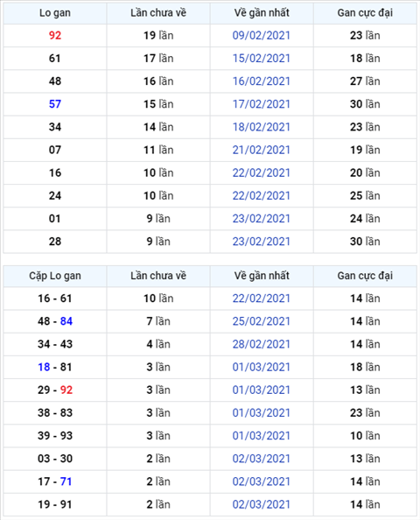The image size is (420, 520).
Task: Click the 01/03/2021 date in the 38 - 83 row
Action: (x=262, y=413)
